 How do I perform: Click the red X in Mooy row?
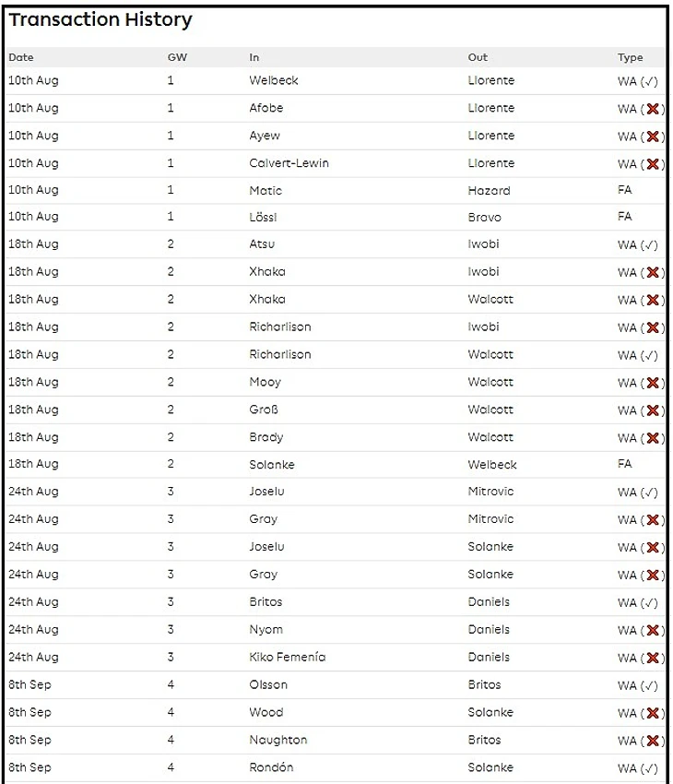[653, 383]
